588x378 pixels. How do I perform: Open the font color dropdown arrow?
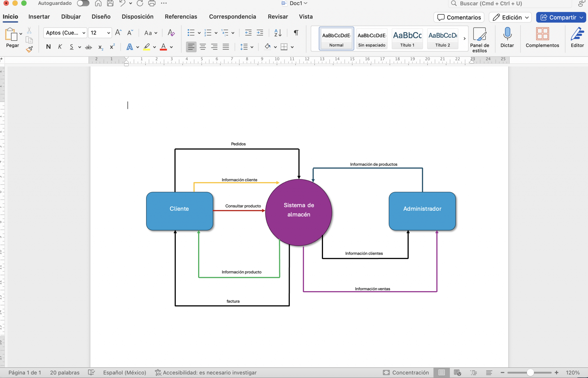click(171, 47)
